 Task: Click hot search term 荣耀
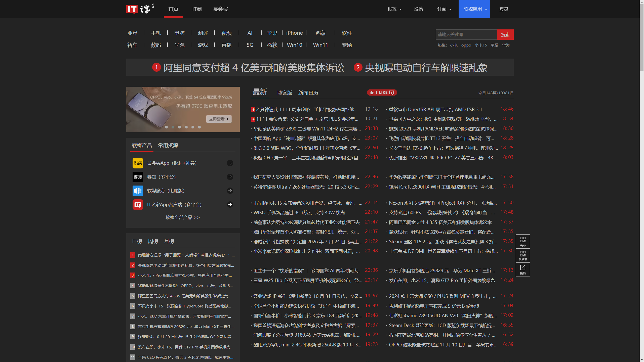(x=494, y=45)
